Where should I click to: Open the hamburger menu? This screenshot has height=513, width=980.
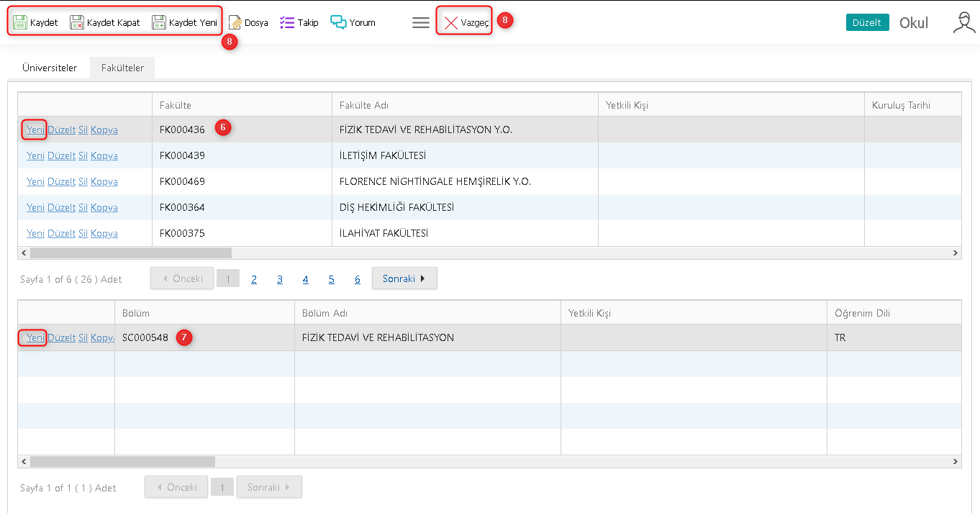click(421, 22)
